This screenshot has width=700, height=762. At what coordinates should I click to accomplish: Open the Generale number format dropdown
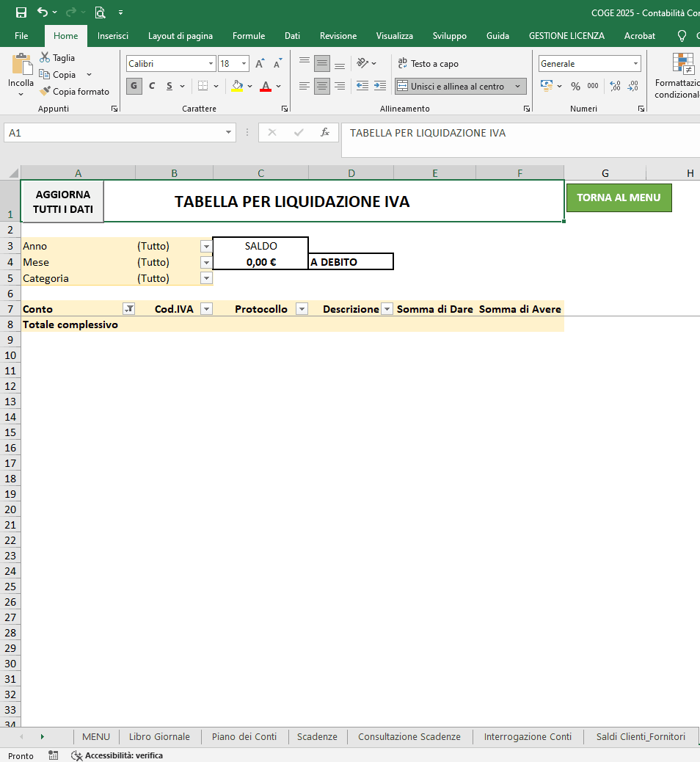click(x=635, y=64)
